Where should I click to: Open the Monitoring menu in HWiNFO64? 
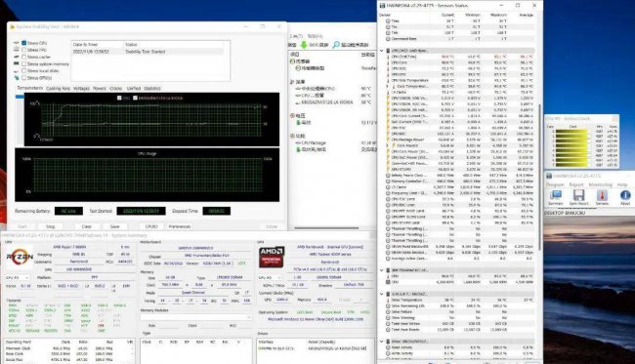(600, 184)
